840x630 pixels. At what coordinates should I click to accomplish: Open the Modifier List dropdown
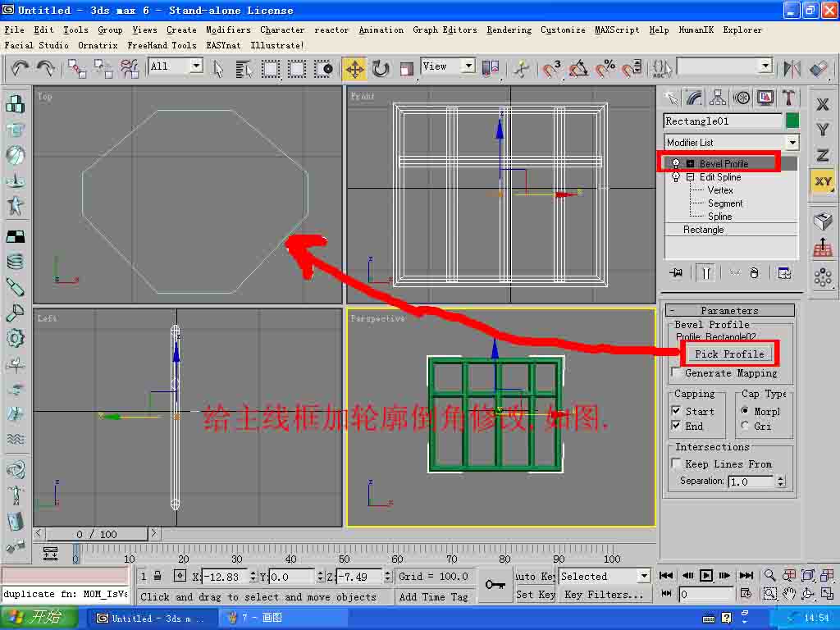tap(792, 143)
